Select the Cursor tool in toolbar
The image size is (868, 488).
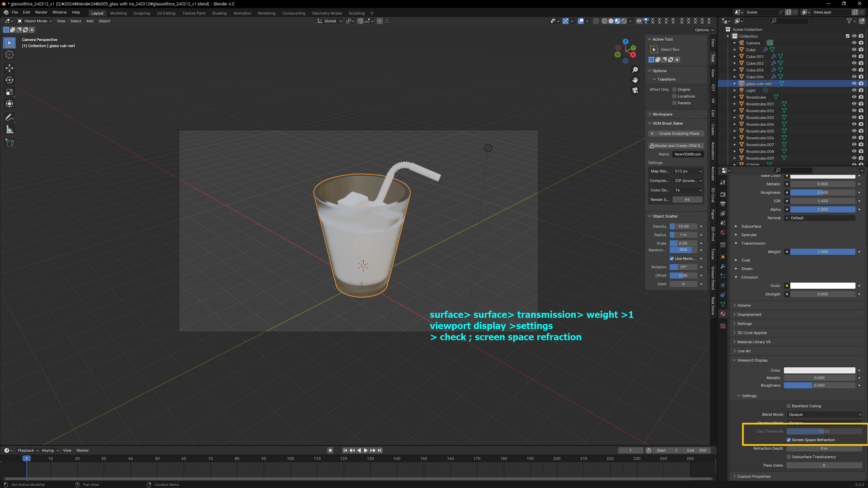pos(9,55)
